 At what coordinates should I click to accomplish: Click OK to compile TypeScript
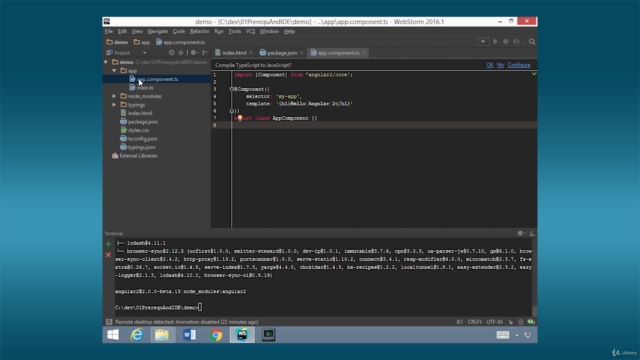(x=490, y=65)
